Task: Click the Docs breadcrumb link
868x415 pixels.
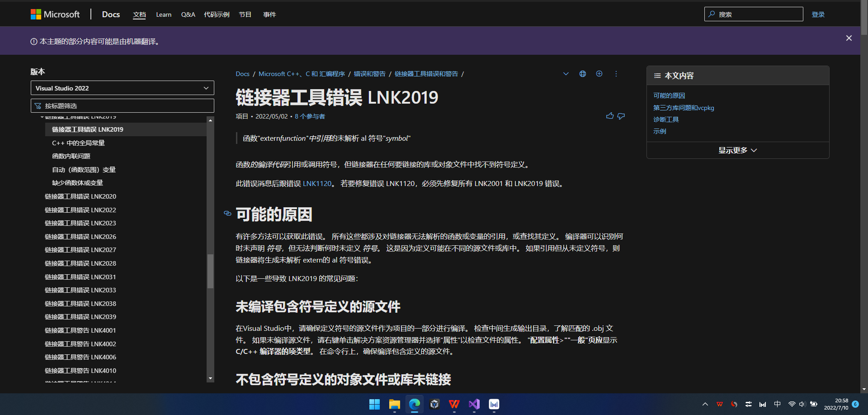Action: pos(242,74)
